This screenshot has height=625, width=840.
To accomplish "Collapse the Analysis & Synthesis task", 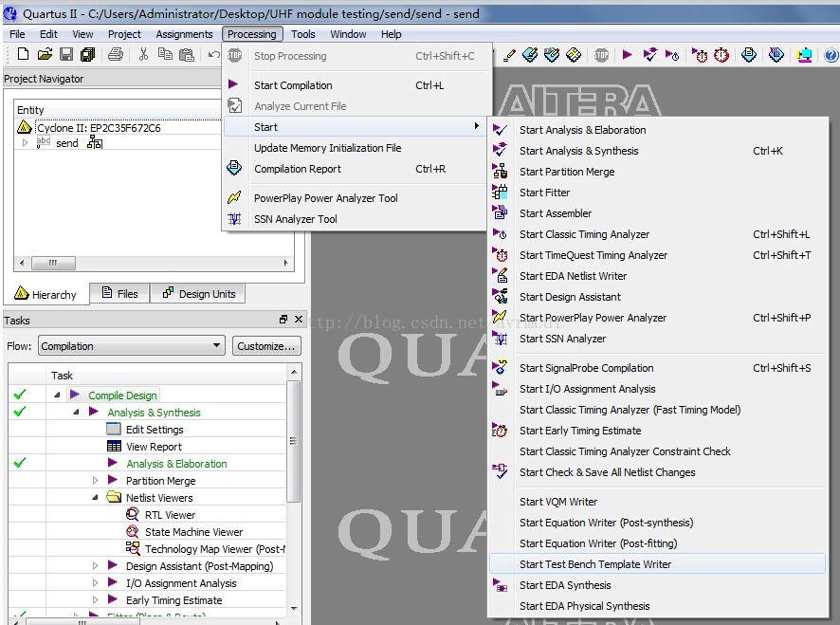I will 76,413.
